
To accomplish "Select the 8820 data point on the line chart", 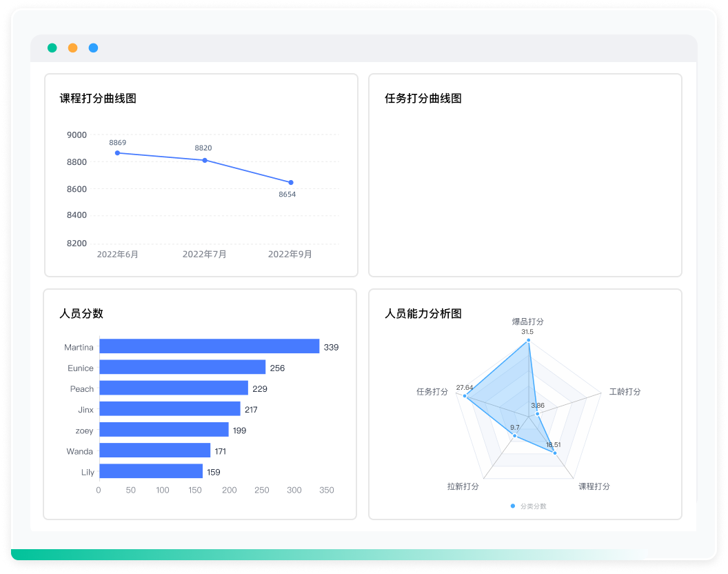I will (204, 159).
